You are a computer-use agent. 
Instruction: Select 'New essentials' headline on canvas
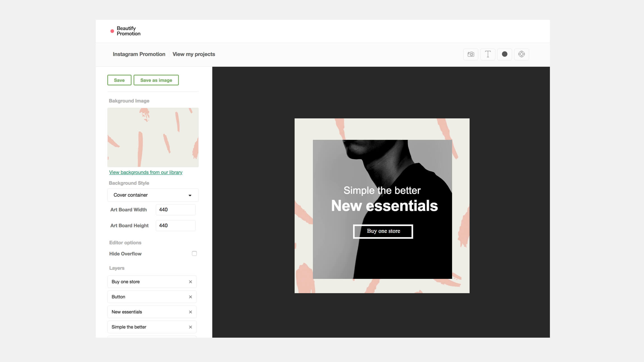(x=384, y=206)
